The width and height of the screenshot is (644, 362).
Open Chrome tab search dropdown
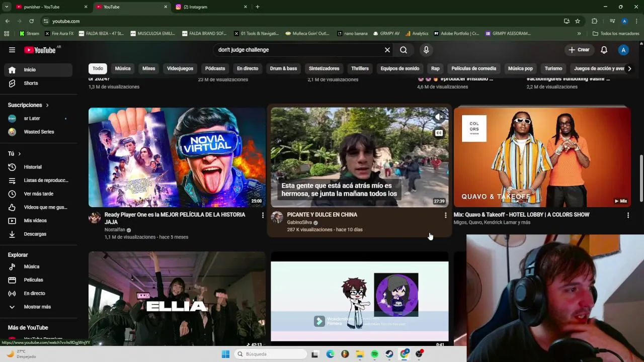coord(7,7)
